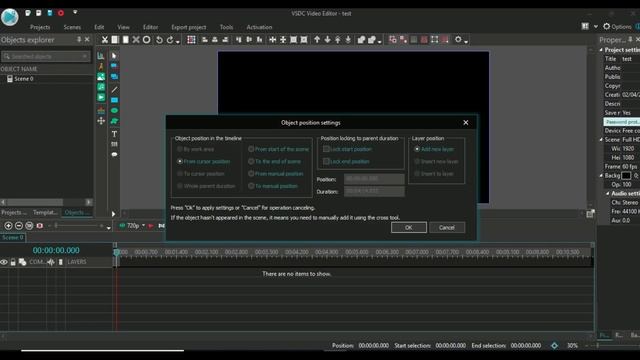640x360 pixels.
Task: Collapse the Scene properties group
Action: pyautogui.click(x=601, y=140)
